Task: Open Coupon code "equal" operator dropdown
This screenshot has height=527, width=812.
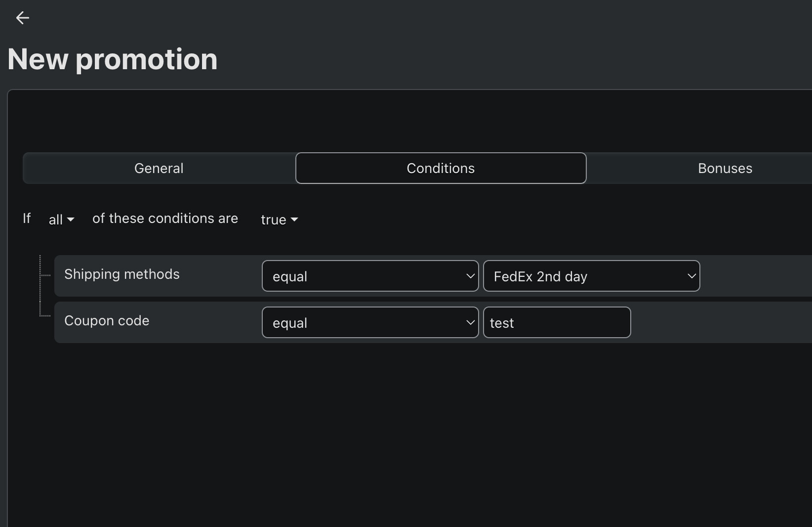Action: 370,322
